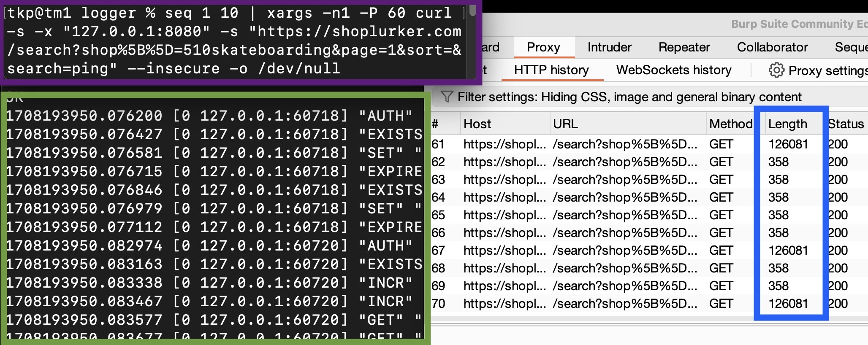Click the URL cell of request 64

click(625, 197)
